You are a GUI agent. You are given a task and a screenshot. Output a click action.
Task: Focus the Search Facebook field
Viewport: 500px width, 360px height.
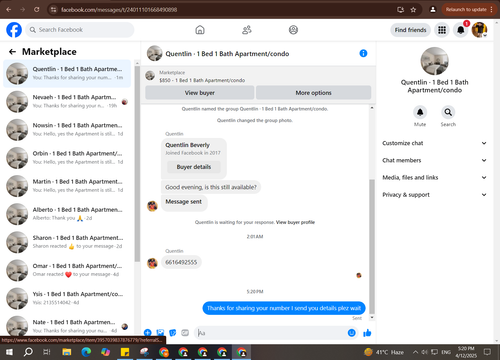click(x=80, y=30)
